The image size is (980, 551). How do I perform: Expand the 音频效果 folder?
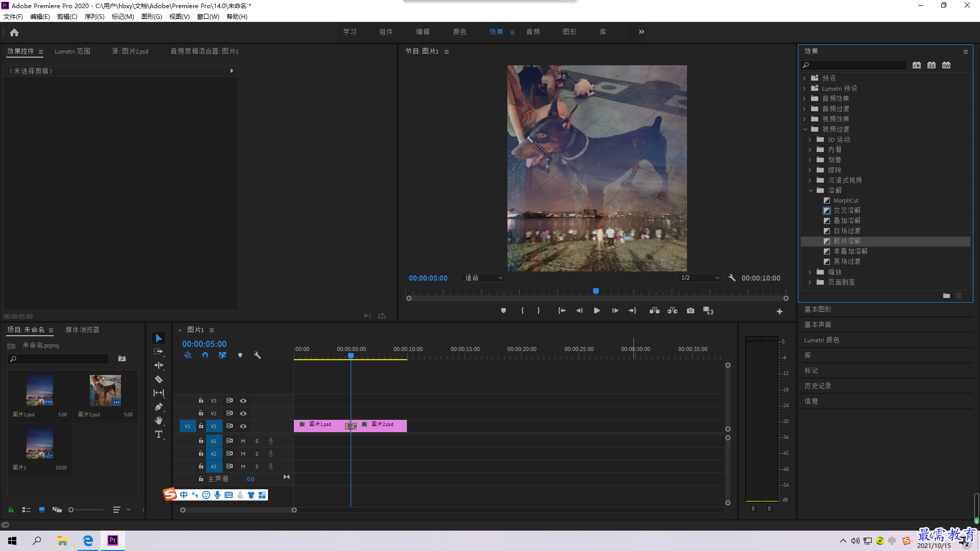[x=804, y=98]
